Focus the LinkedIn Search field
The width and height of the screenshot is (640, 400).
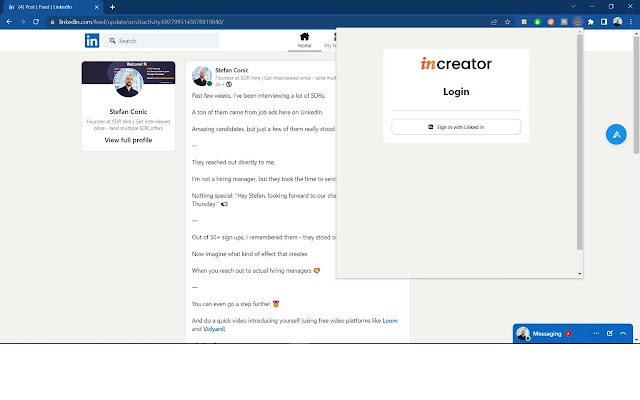(x=161, y=41)
